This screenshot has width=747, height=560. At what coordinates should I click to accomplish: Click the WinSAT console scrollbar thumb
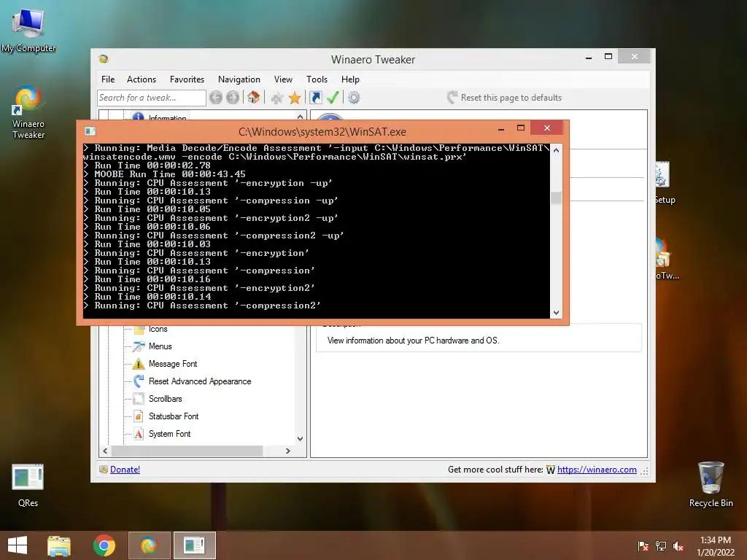pyautogui.click(x=556, y=198)
